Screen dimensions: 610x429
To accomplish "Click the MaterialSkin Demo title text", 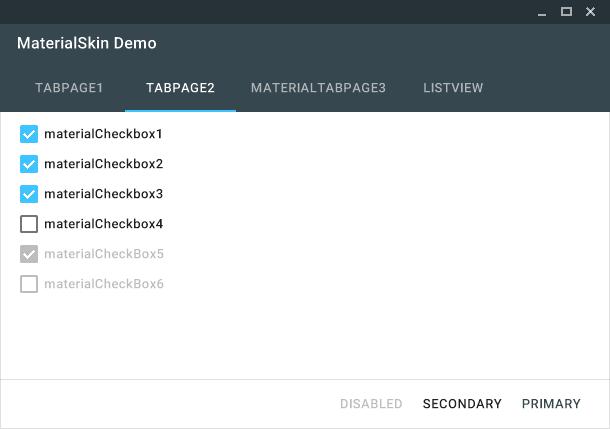I will pyautogui.click(x=87, y=44).
